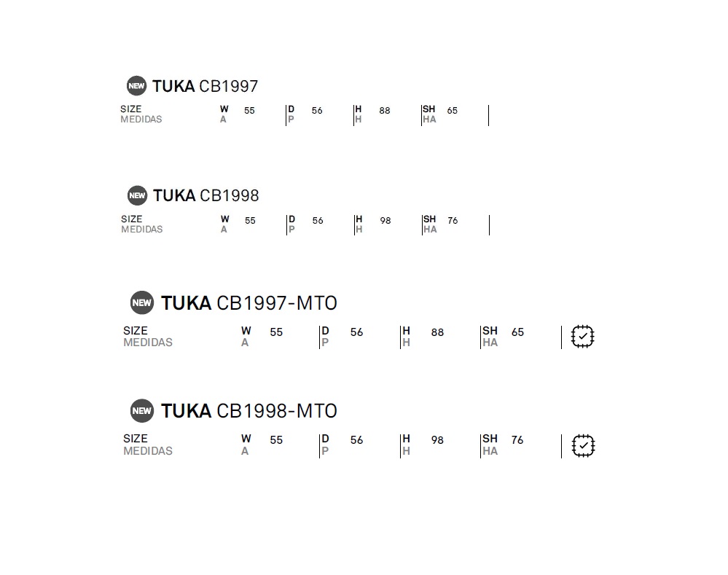Screen dimensions: 728x575
Task: Click the NEW badge beside TUKA CB1997
Action: pyautogui.click(x=136, y=86)
